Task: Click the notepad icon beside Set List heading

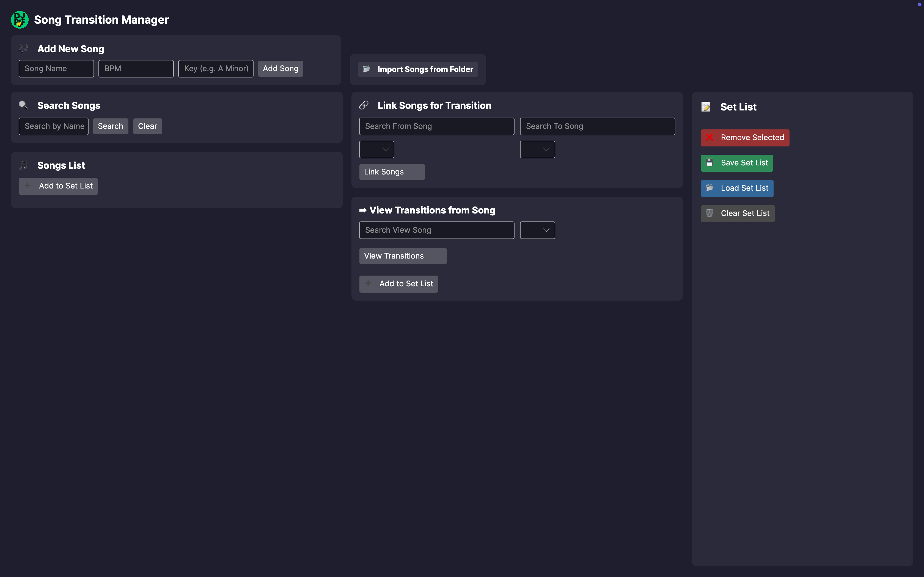Action: click(706, 107)
